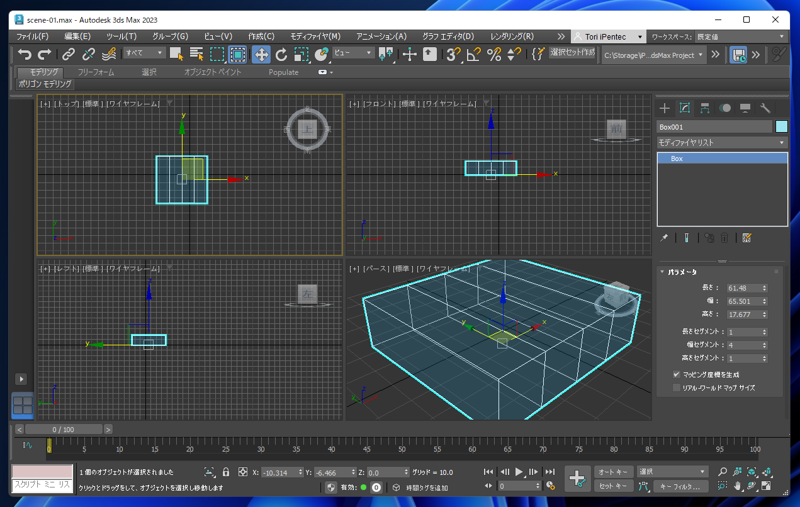Toggle Set Key mode
Screen dimensions: 800x507
coord(612,486)
